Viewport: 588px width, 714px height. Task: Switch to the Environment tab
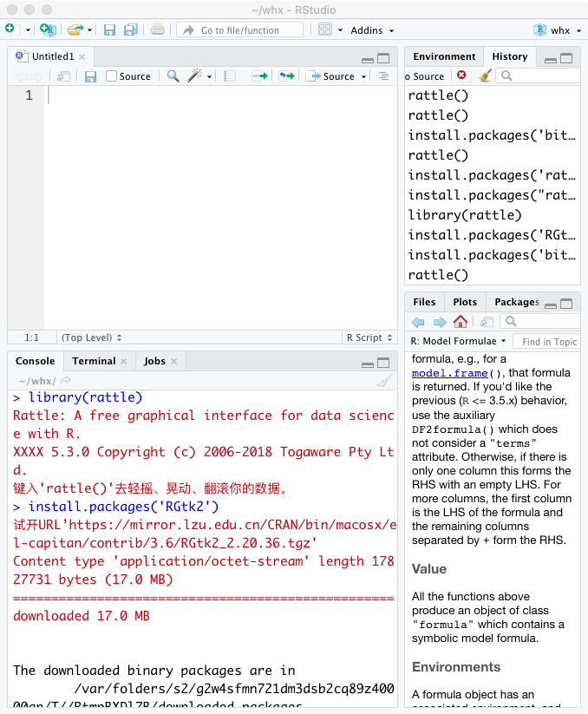click(x=444, y=56)
